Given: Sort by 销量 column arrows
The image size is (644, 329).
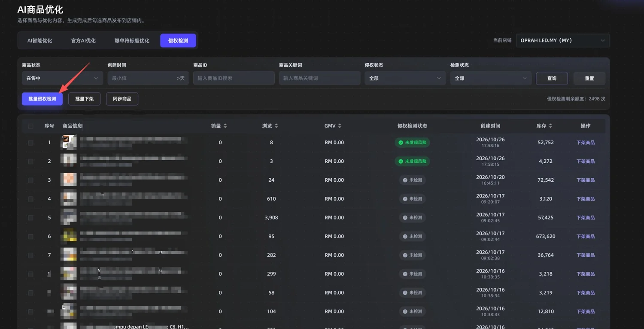Looking at the screenshot, I should [225, 126].
